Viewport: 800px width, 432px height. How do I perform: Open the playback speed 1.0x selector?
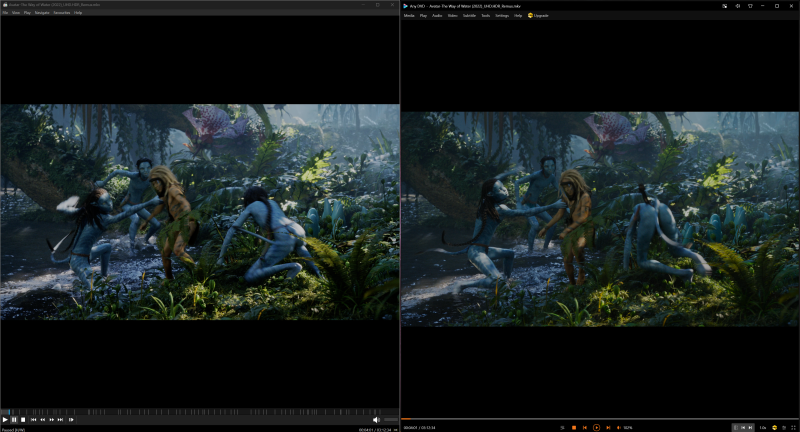pyautogui.click(x=763, y=427)
